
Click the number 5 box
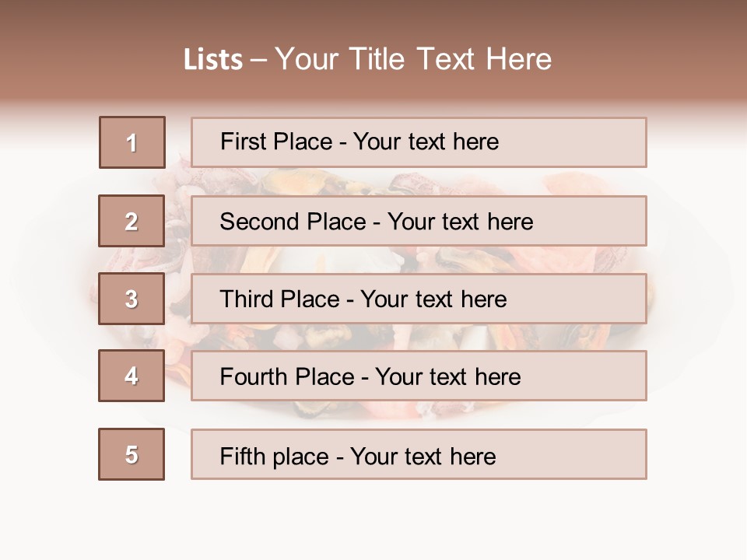click(132, 454)
